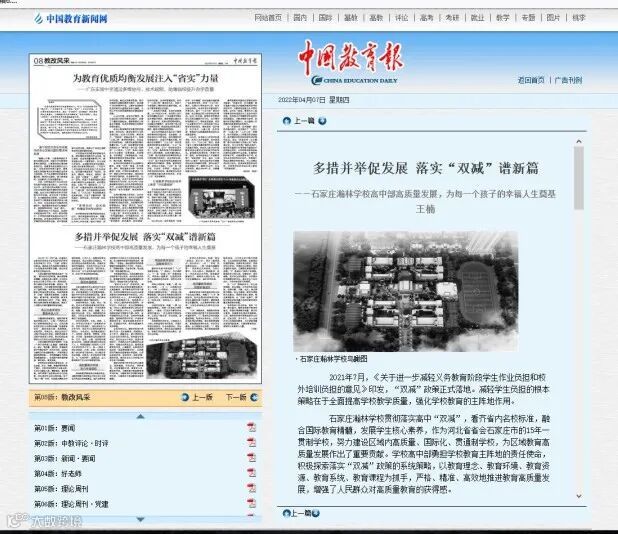Click the 上一版 text link
Image resolution: width=618 pixels, height=534 pixels.
tap(203, 397)
